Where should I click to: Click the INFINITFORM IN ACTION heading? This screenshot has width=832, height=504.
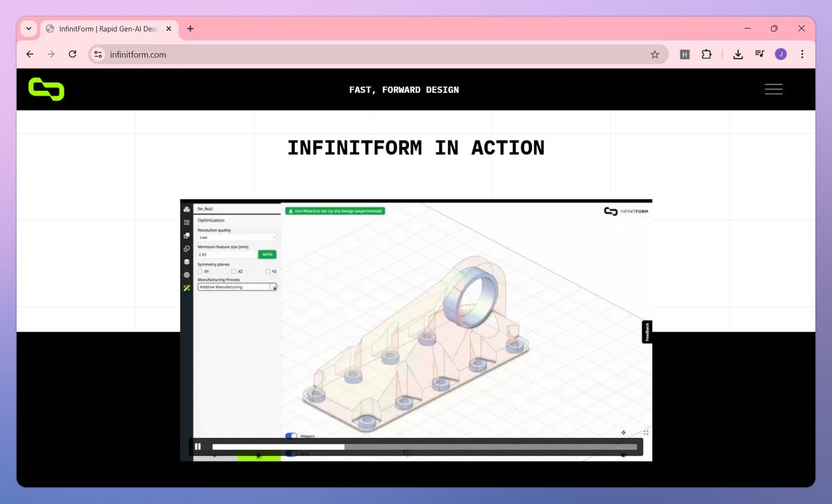(x=416, y=148)
